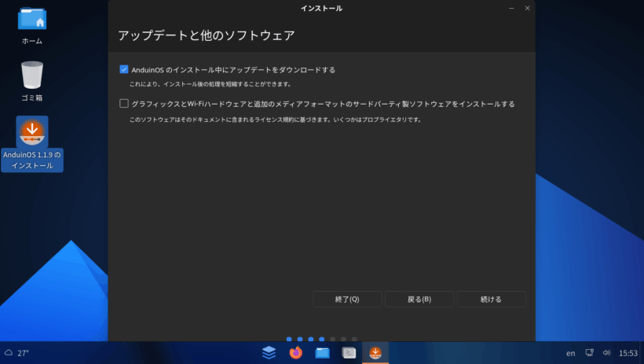Open the network status tray icon
Screen dimensions: 644x364
coord(589,353)
